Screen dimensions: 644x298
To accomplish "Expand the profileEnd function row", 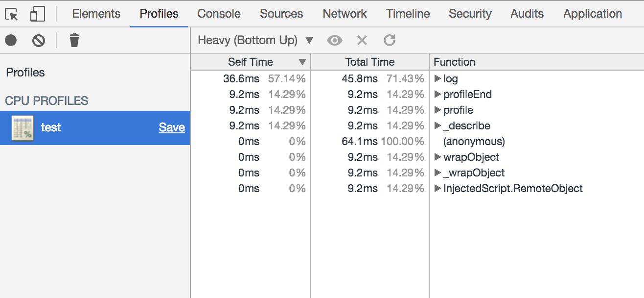I will (x=438, y=94).
